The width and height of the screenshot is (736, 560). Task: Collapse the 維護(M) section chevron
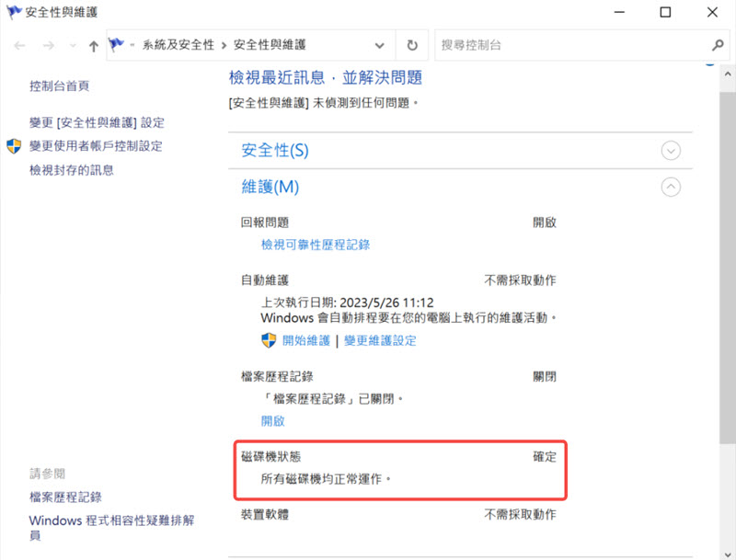(x=671, y=188)
